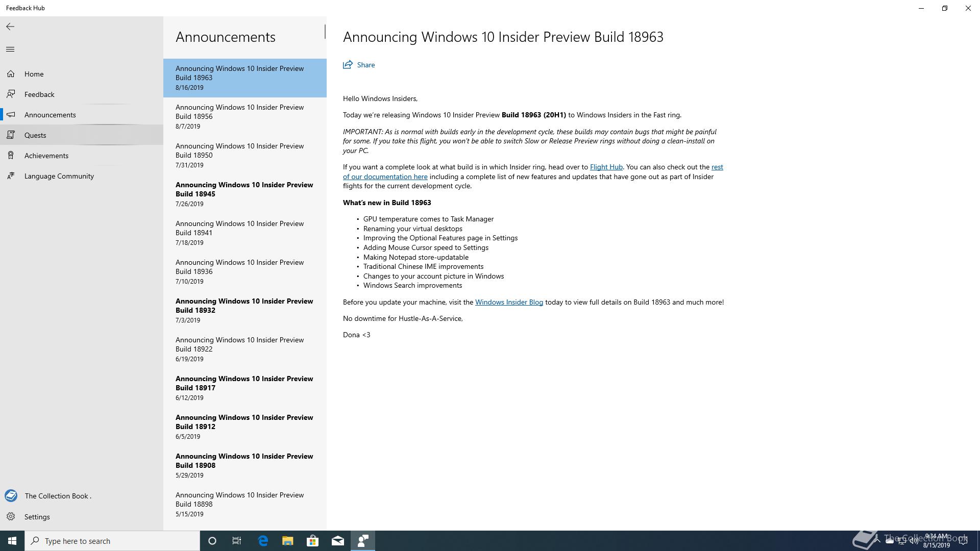Open the Build 18922 announcement
Screen dimensions: 980x551
(x=245, y=349)
